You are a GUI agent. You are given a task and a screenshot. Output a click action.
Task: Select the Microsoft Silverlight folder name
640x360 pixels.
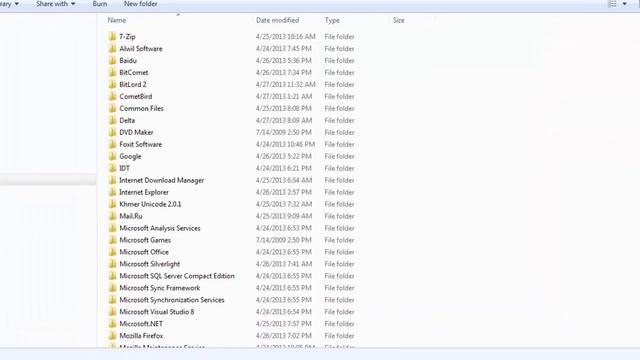(x=149, y=264)
